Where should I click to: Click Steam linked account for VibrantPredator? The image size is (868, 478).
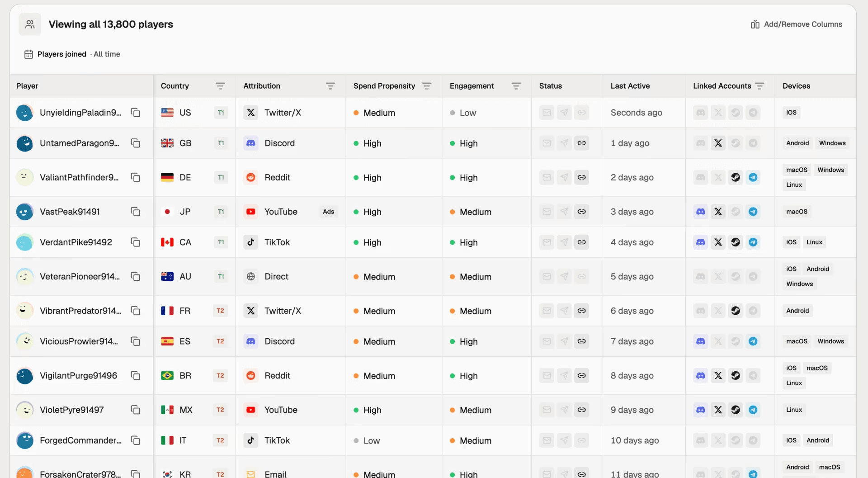pyautogui.click(x=736, y=311)
